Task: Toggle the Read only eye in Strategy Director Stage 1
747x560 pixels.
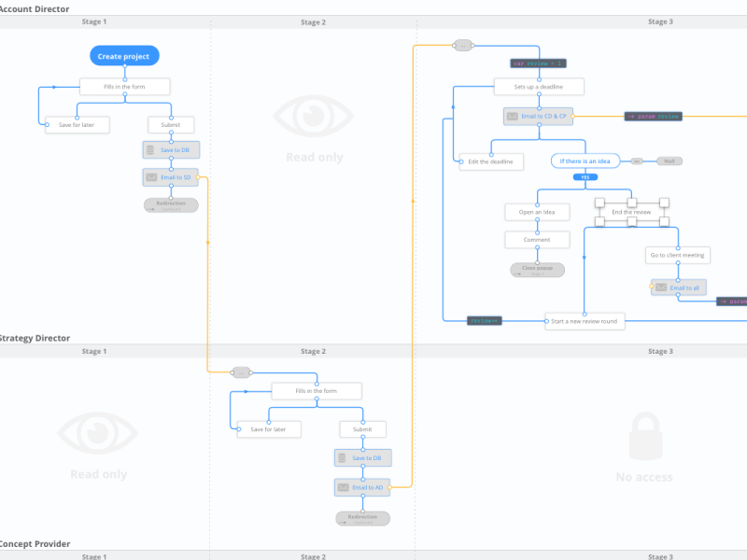Action: pos(98,434)
